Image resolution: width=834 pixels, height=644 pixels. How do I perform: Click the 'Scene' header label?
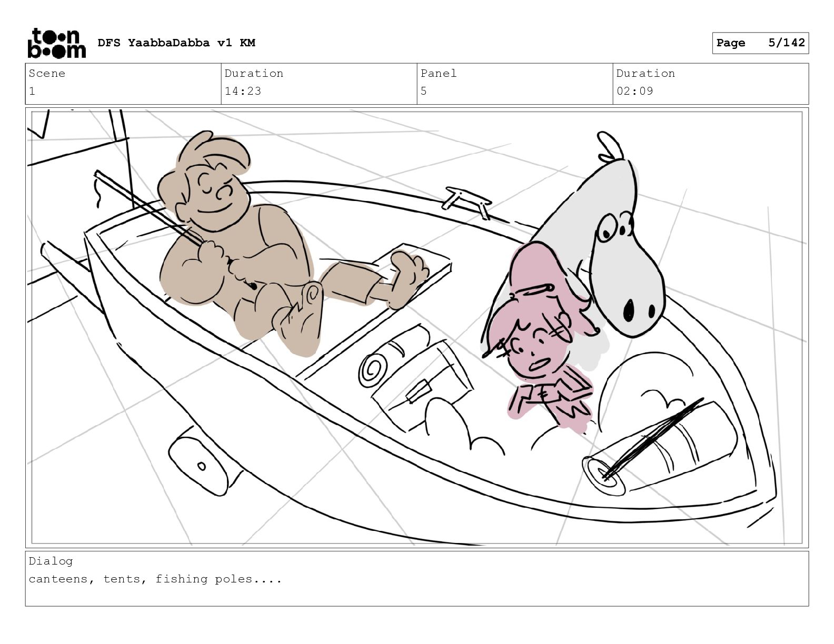[47, 73]
